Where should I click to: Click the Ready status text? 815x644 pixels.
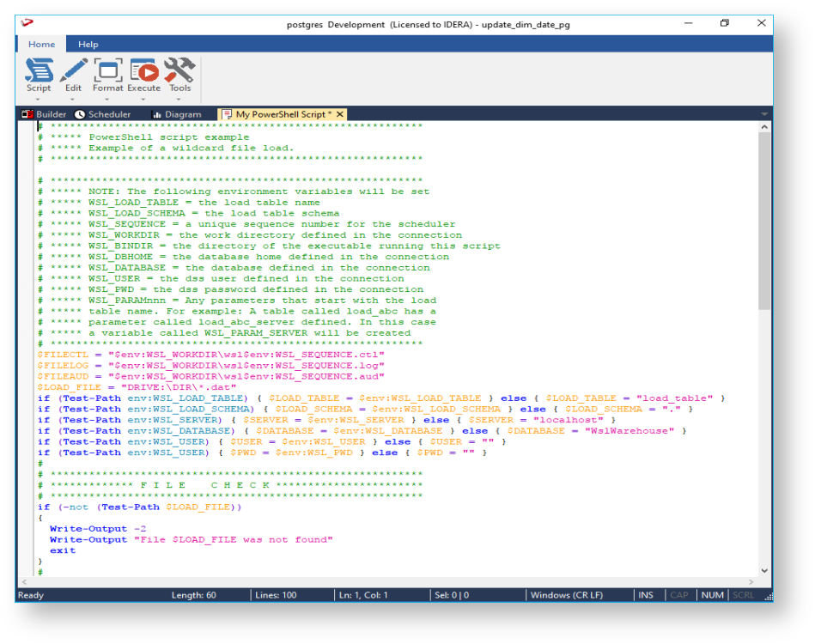tap(31, 595)
